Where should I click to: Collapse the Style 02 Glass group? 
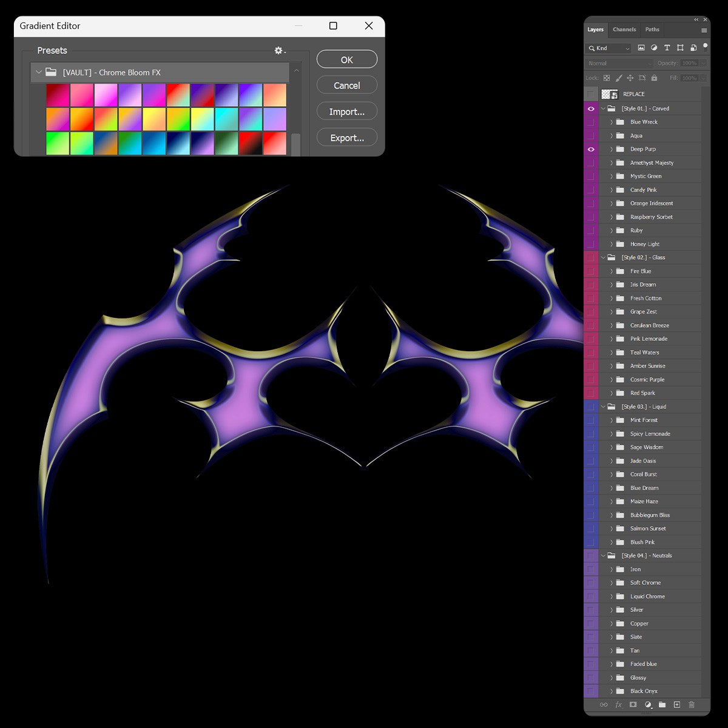point(603,258)
